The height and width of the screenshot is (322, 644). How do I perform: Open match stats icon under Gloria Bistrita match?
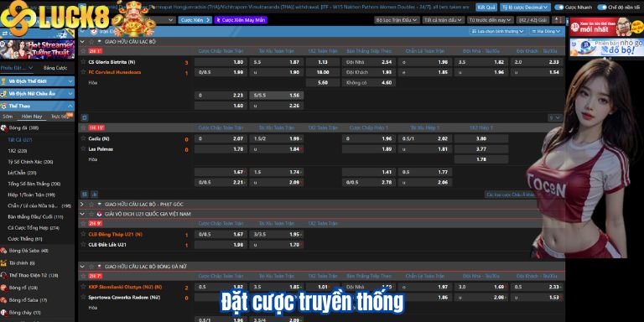click(x=84, y=117)
